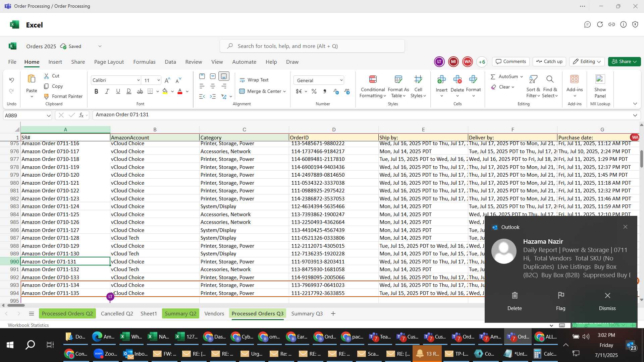This screenshot has height=362, width=644.
Task: Click the Add-ins icon
Action: pyautogui.click(x=574, y=79)
